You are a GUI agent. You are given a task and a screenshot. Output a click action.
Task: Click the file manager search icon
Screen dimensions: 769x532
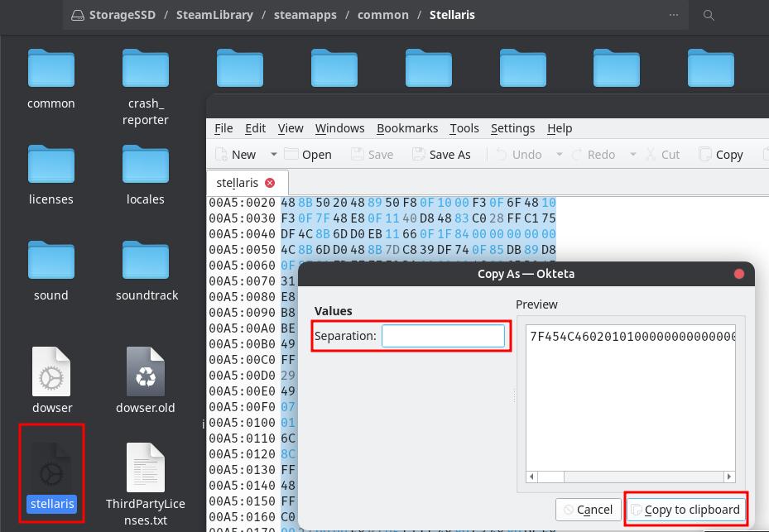tap(709, 15)
